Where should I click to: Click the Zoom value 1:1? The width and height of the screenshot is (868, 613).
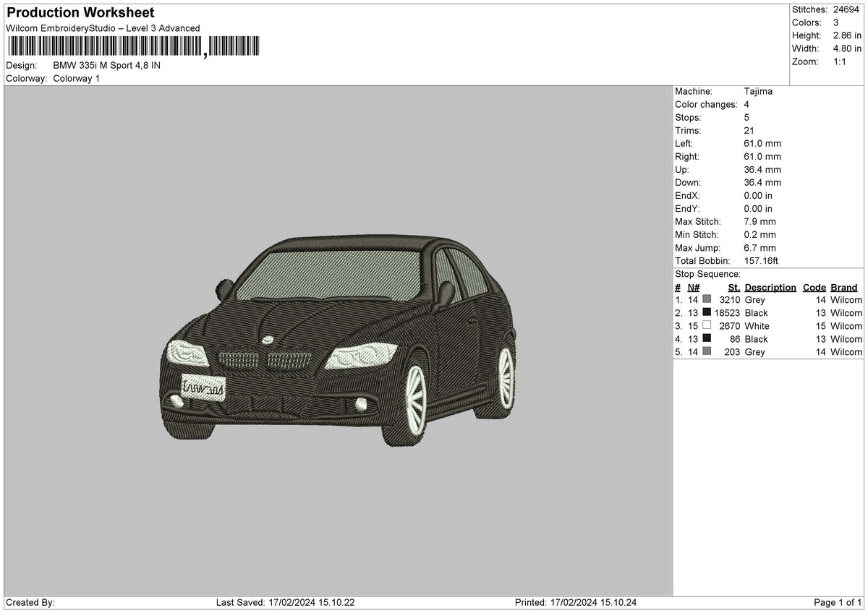click(x=841, y=61)
